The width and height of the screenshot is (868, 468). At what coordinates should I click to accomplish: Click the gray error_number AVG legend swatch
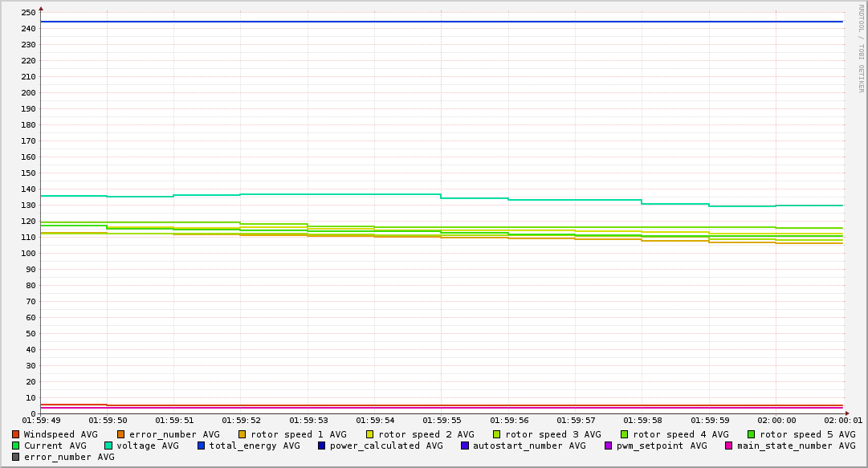point(16,457)
